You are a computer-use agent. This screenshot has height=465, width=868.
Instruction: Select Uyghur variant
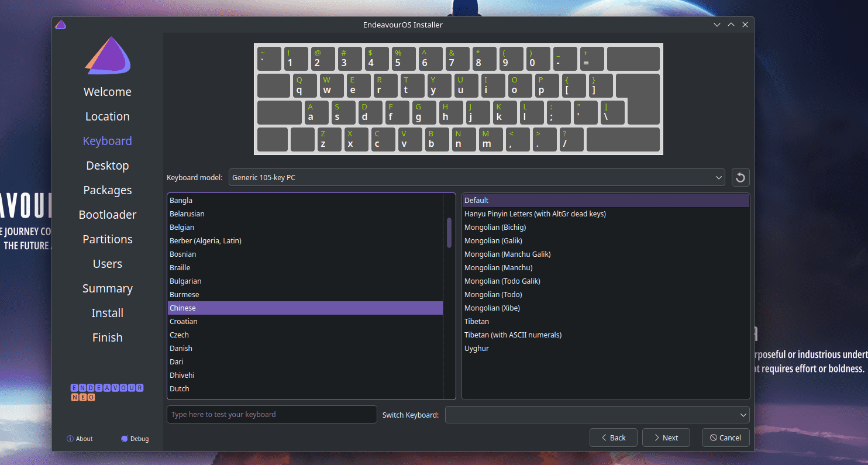click(x=606, y=349)
